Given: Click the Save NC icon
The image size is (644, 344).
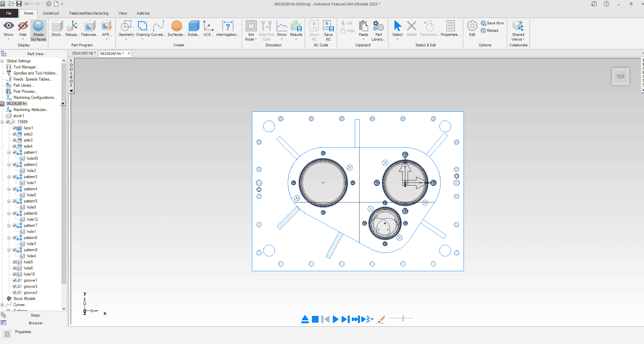Looking at the screenshot, I should [328, 26].
